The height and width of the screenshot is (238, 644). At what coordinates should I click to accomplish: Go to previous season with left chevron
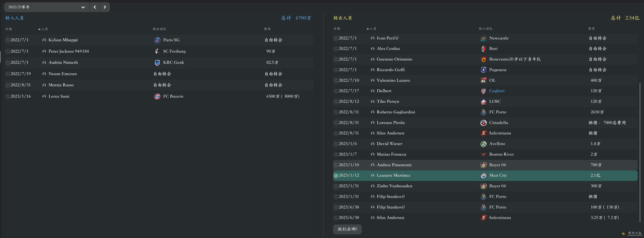pos(95,7)
